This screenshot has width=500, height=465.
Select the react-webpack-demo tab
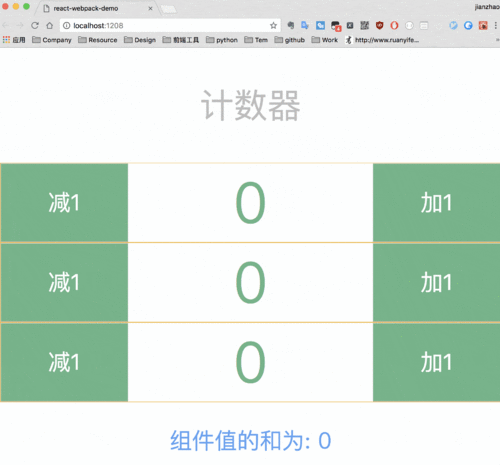tap(97, 8)
